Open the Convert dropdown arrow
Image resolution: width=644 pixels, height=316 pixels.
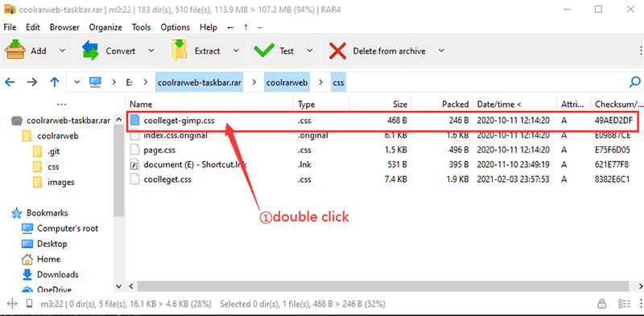click(151, 51)
